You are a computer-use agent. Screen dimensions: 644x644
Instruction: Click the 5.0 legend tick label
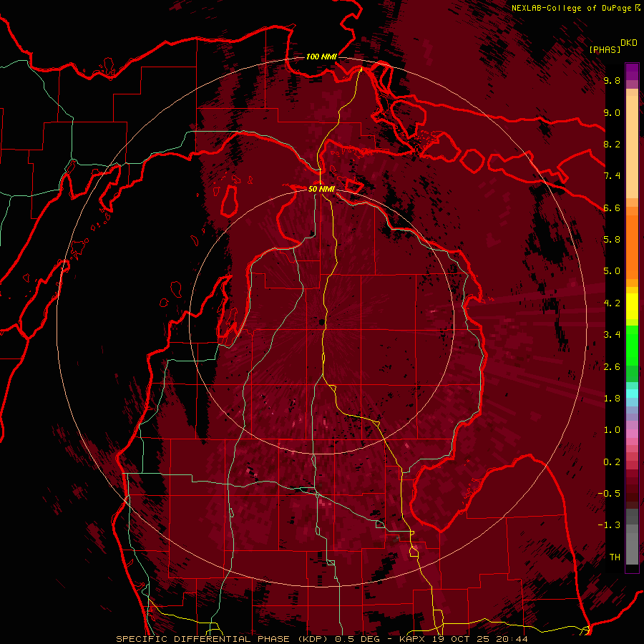pos(612,271)
